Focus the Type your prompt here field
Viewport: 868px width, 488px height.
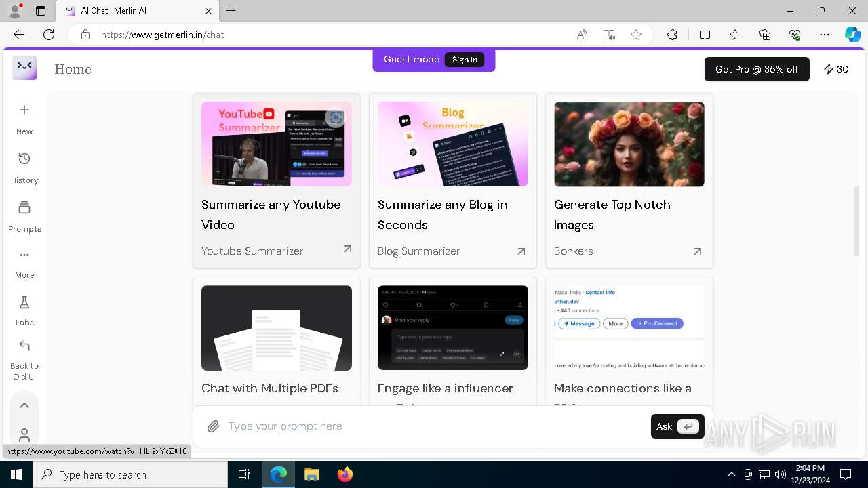[x=434, y=426]
